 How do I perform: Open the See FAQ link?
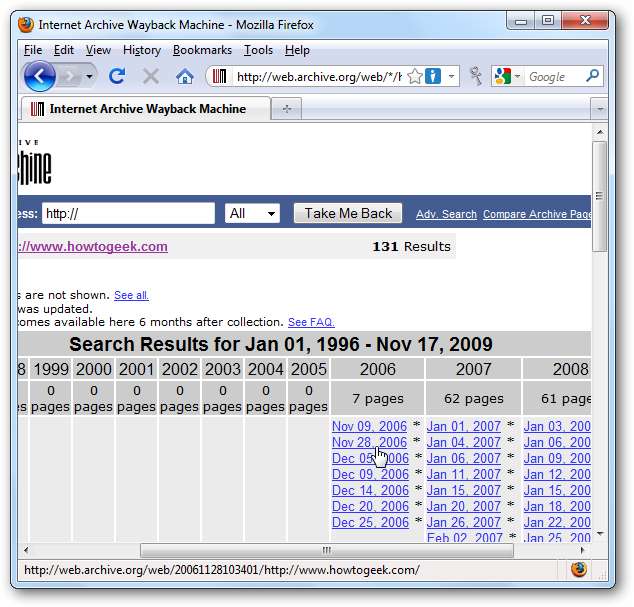(x=311, y=322)
